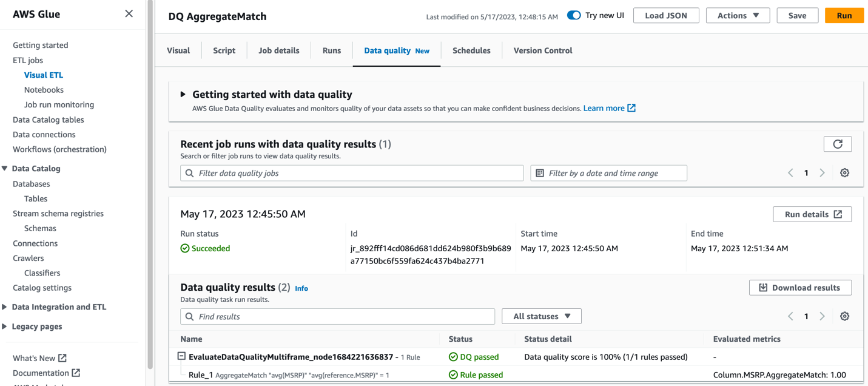Click the job run Id value text
This screenshot has width=868, height=386.
coord(431,254)
